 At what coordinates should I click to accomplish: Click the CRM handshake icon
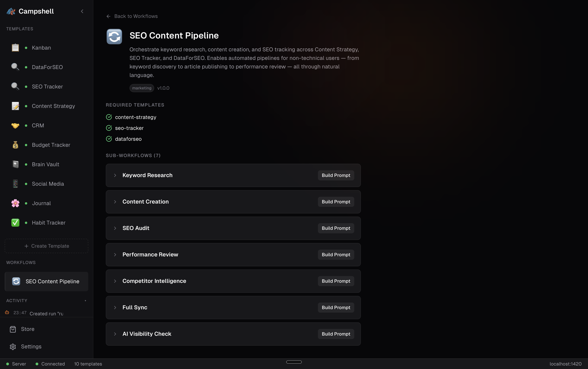(x=15, y=125)
